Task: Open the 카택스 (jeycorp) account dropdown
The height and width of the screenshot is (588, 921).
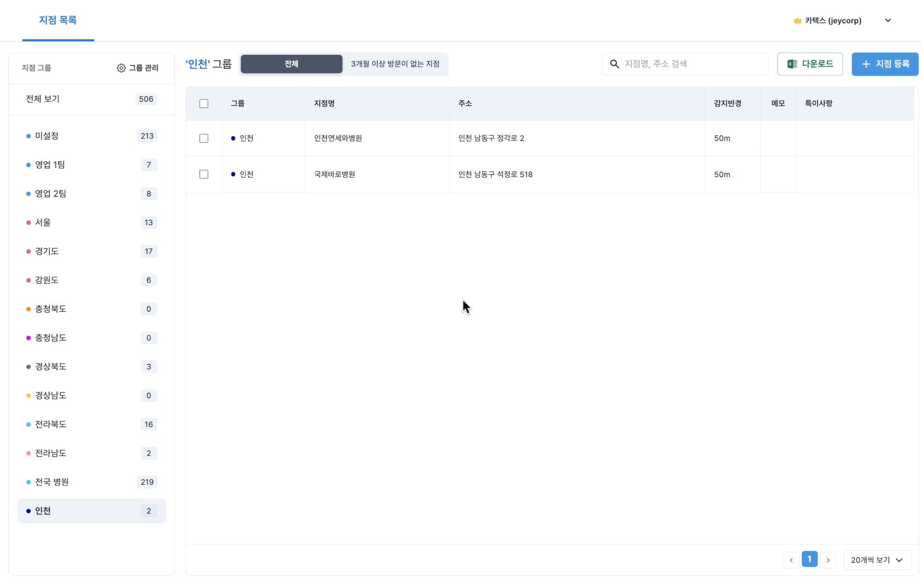Action: (x=888, y=20)
